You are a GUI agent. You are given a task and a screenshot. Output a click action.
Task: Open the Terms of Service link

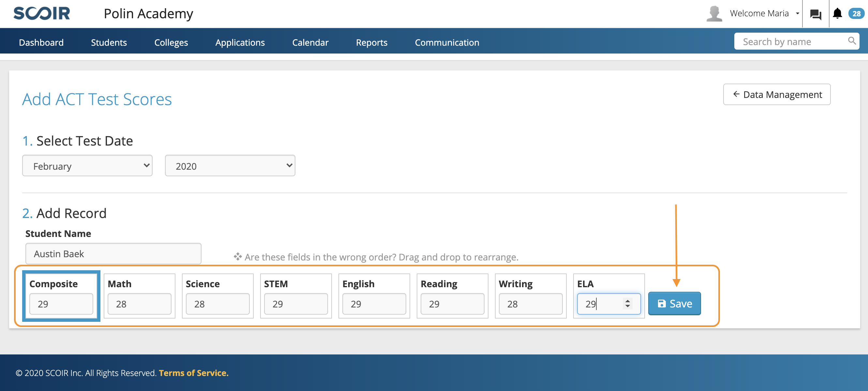tap(193, 373)
